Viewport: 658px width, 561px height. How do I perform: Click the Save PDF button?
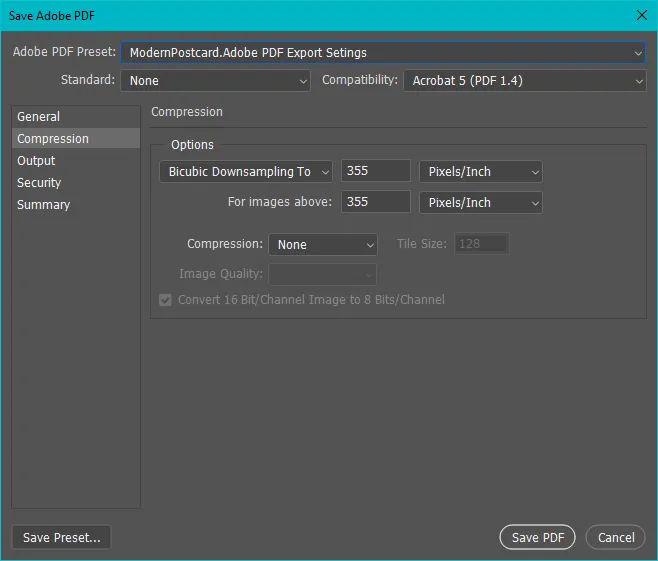538,537
